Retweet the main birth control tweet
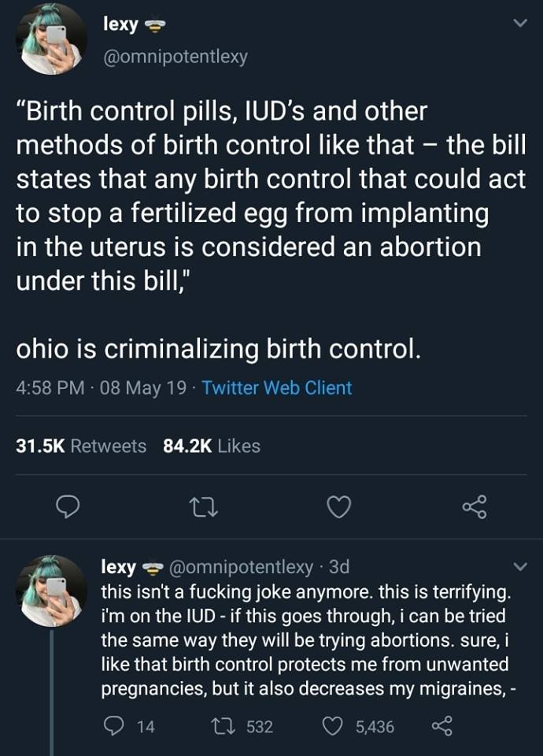This screenshot has width=543, height=756. coord(205,509)
